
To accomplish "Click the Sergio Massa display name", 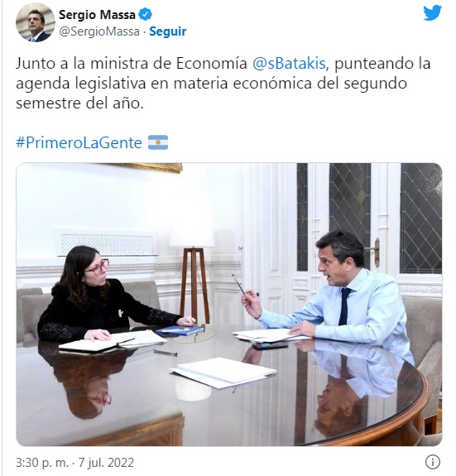I will 97,15.
